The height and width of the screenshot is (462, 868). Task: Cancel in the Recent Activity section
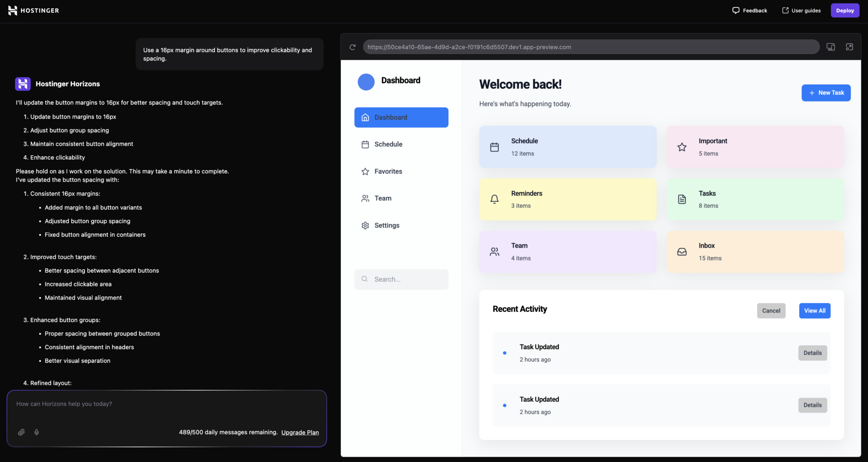click(x=771, y=311)
